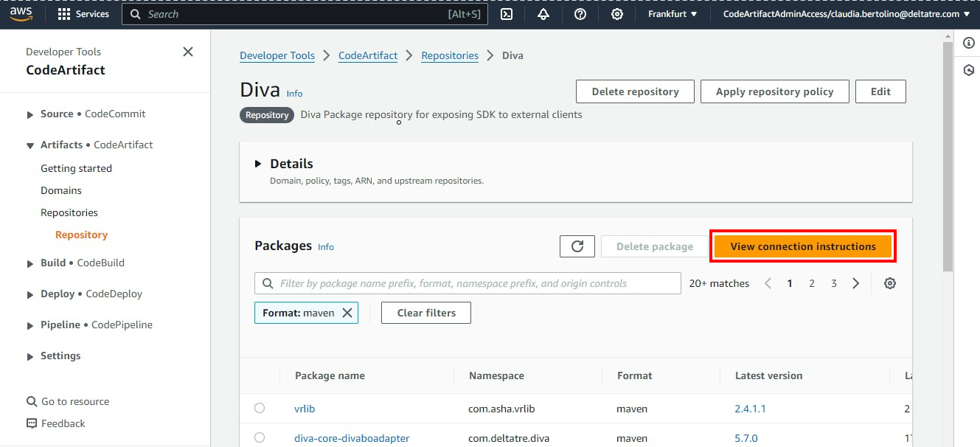Click Go to resource in sidebar
980x447 pixels.
(x=75, y=401)
